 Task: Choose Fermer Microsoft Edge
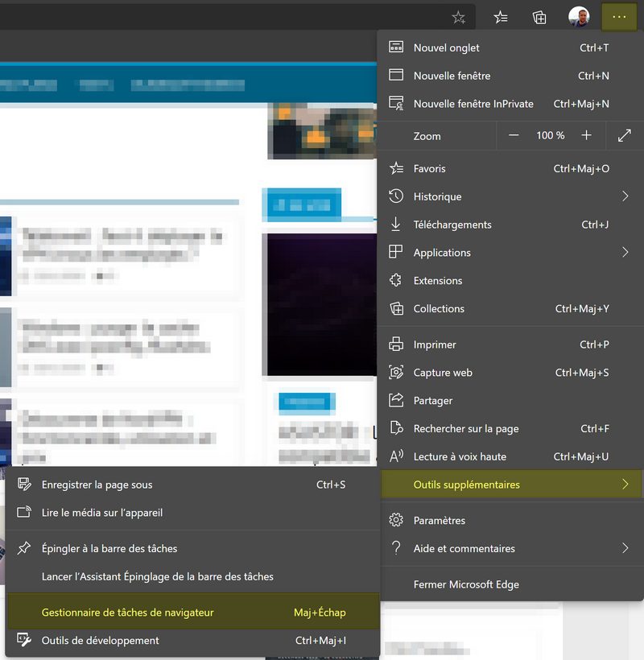pyautogui.click(x=510, y=584)
